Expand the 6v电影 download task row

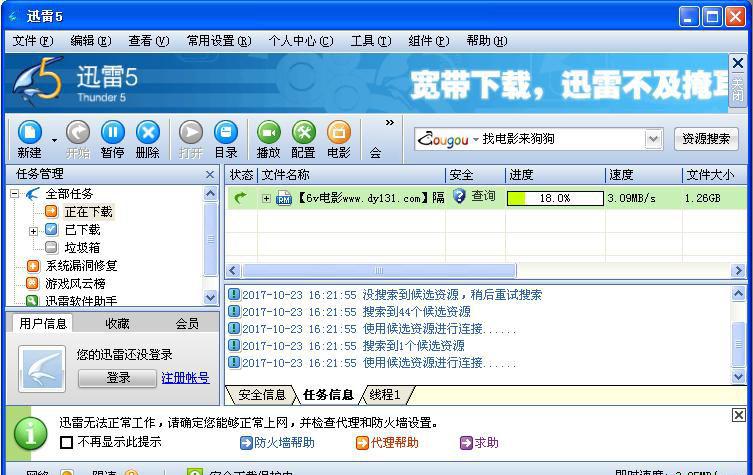[266, 198]
